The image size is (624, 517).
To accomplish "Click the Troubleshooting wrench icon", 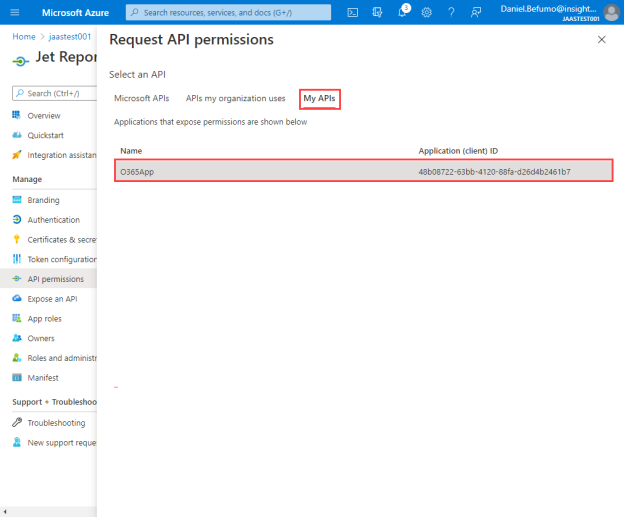I will (17, 422).
